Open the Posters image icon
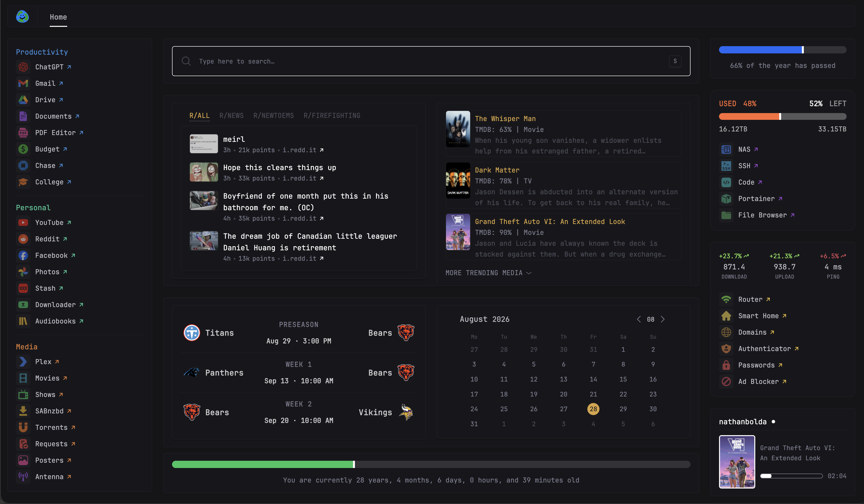 pyautogui.click(x=23, y=461)
